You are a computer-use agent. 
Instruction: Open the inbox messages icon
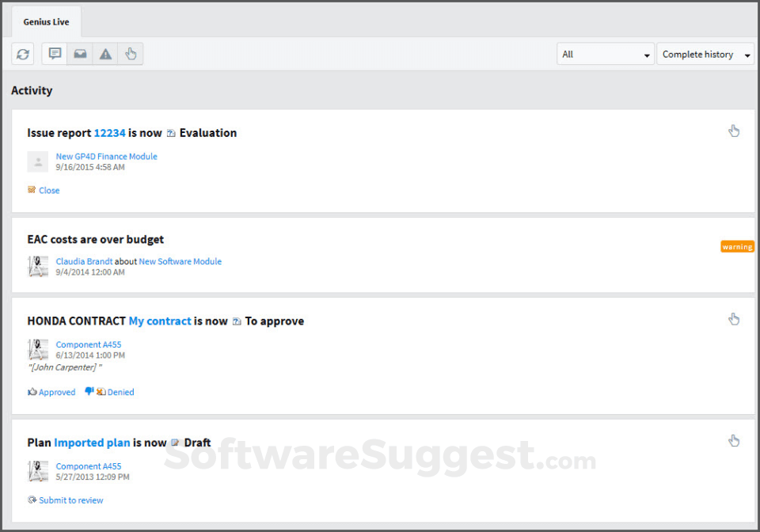(79, 54)
